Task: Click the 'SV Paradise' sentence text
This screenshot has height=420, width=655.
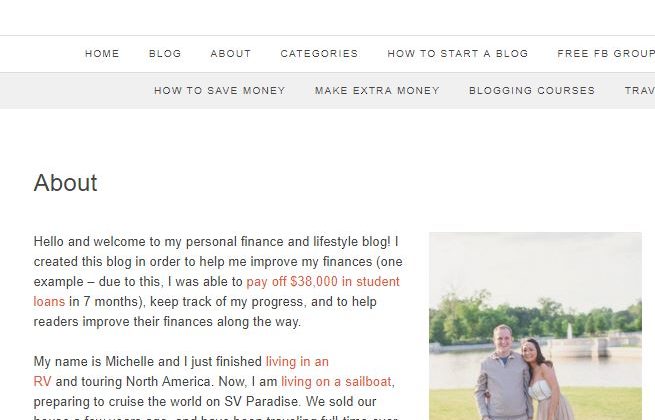Action: (x=205, y=402)
